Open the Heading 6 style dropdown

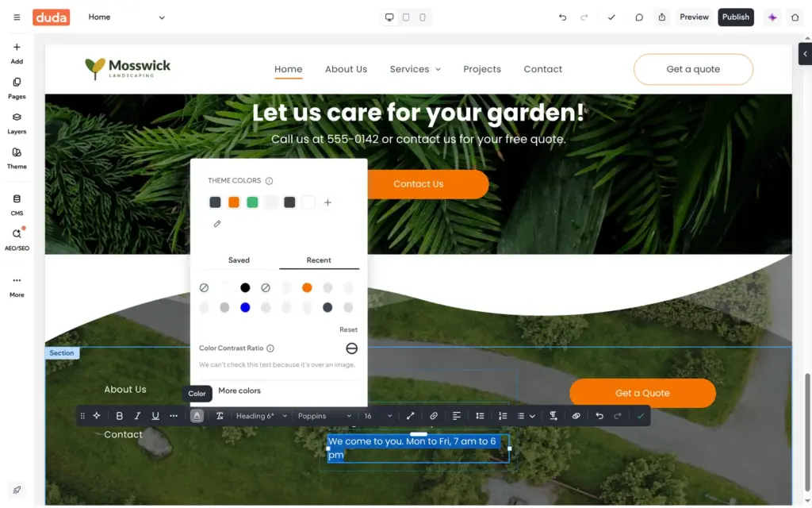(262, 416)
